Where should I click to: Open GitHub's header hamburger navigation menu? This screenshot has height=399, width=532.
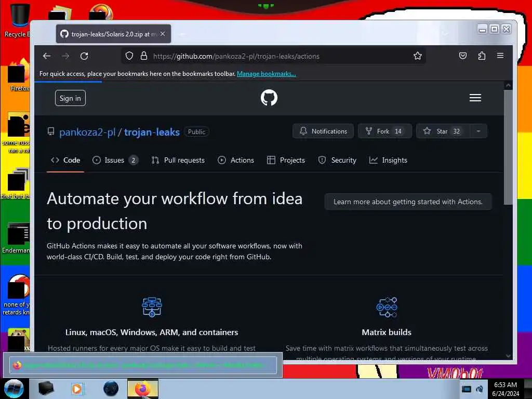click(x=475, y=98)
